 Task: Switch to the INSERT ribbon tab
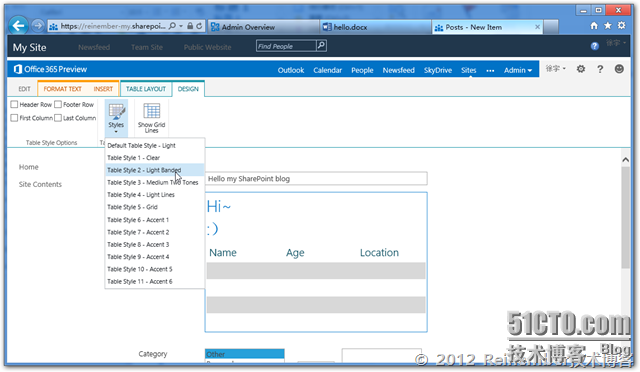point(103,89)
